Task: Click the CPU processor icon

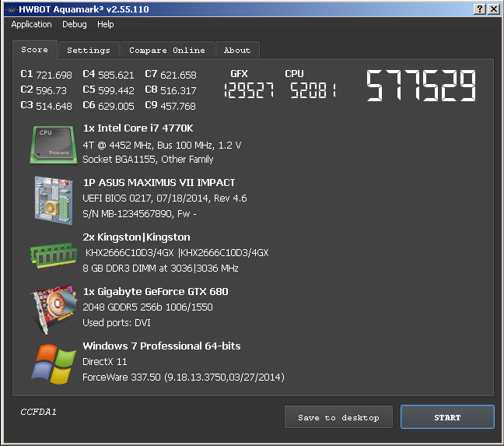Action: click(53, 145)
